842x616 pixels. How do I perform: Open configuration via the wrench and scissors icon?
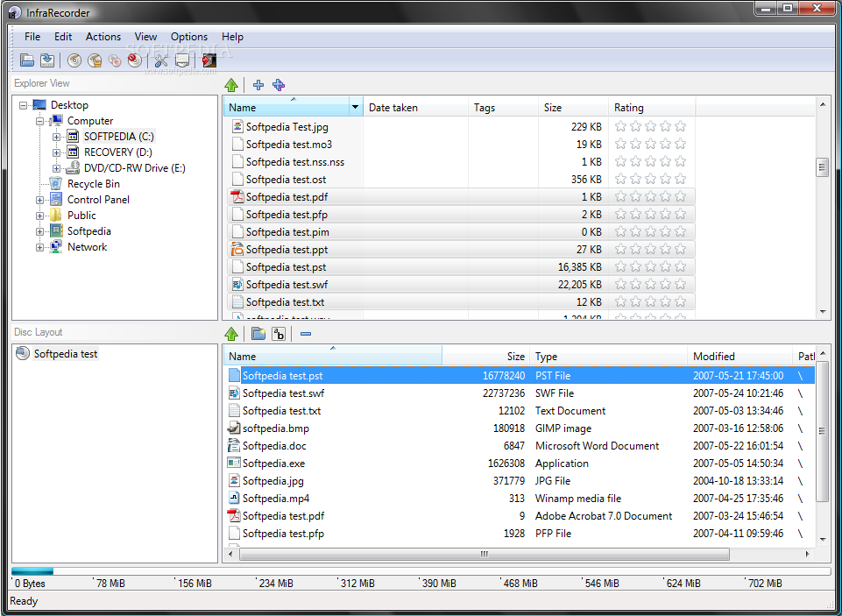coord(161,60)
